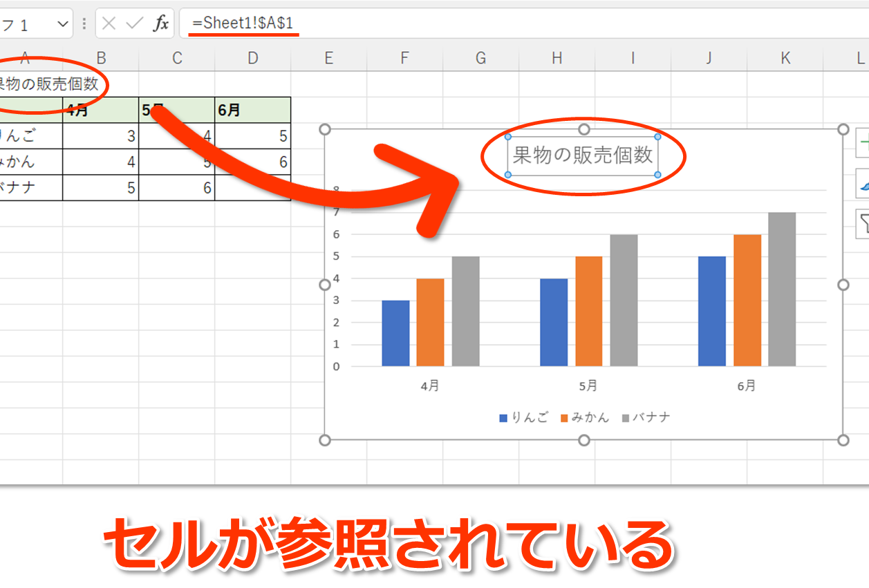Click the chart's bottom-center resize handle

584,440
